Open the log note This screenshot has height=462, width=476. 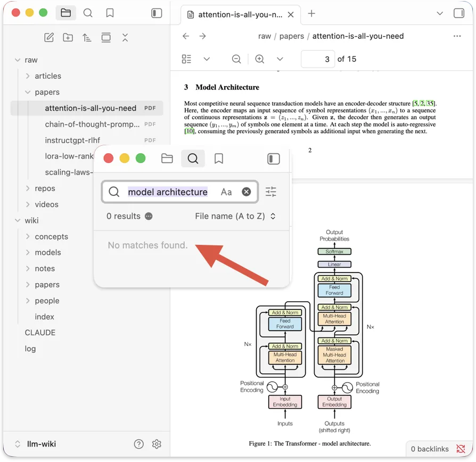tap(30, 349)
